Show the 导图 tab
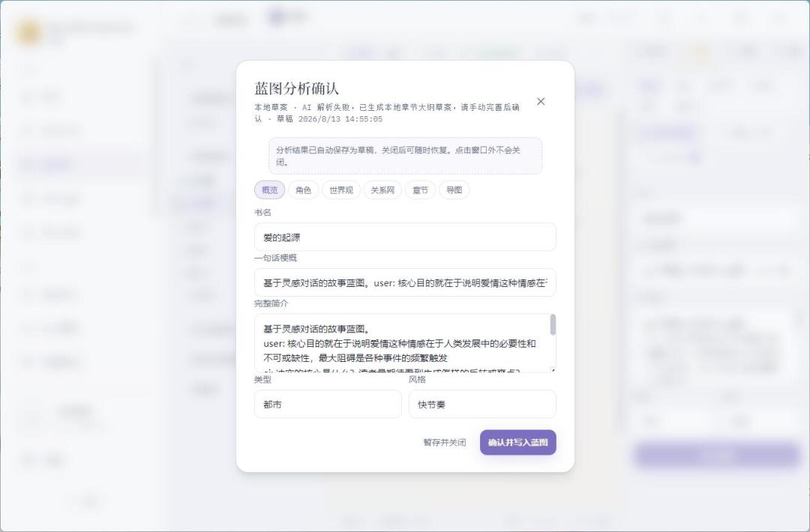The image size is (810, 532). click(454, 190)
